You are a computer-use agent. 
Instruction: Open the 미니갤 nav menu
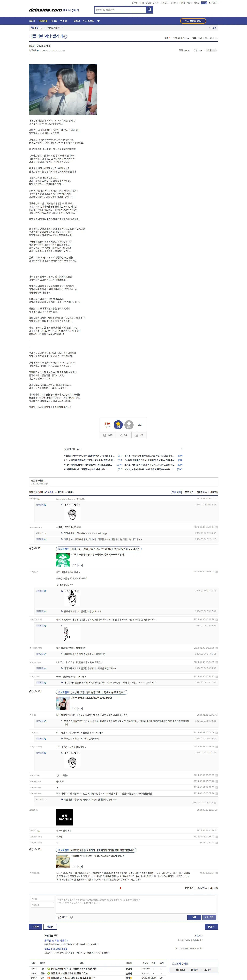click(54, 21)
